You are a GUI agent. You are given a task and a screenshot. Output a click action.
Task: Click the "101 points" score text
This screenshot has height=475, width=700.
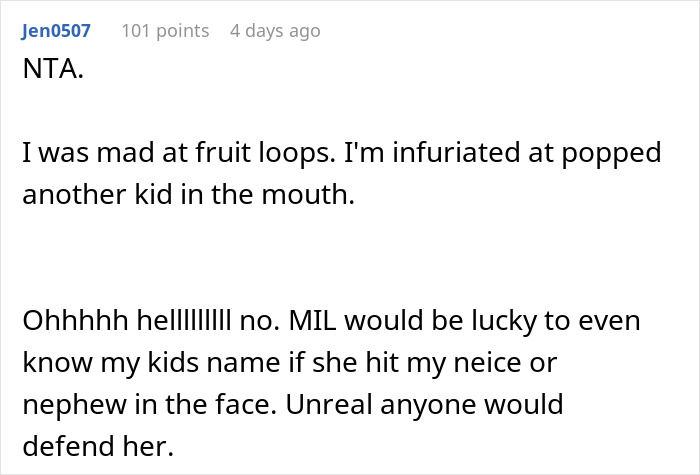coord(165,31)
